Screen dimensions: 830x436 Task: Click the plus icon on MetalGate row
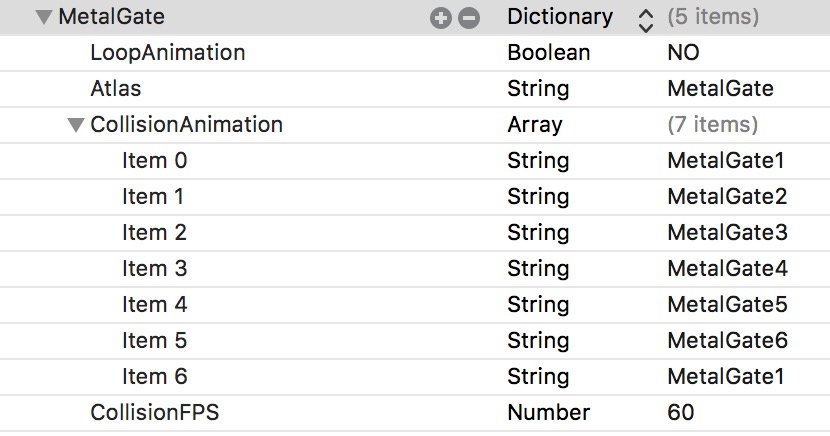point(440,18)
